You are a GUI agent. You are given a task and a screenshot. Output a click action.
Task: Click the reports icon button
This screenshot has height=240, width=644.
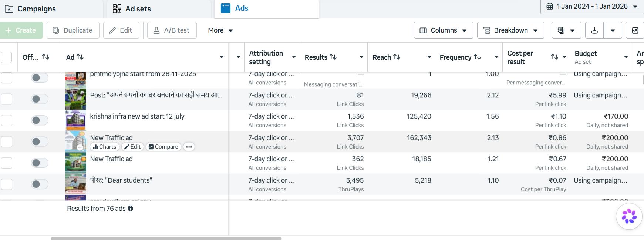pyautogui.click(x=566, y=30)
